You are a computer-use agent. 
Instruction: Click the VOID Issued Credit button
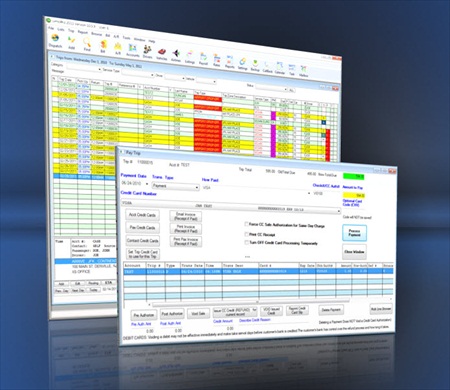click(271, 311)
